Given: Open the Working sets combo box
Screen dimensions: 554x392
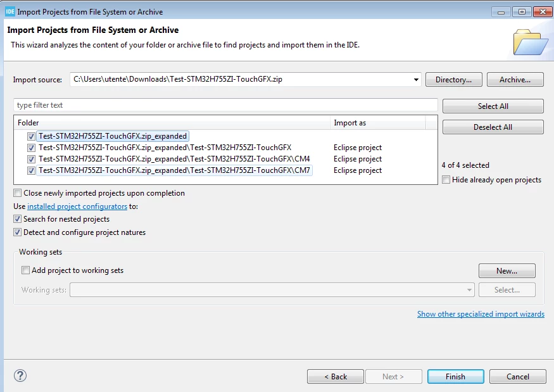Looking at the screenshot, I should tap(272, 290).
